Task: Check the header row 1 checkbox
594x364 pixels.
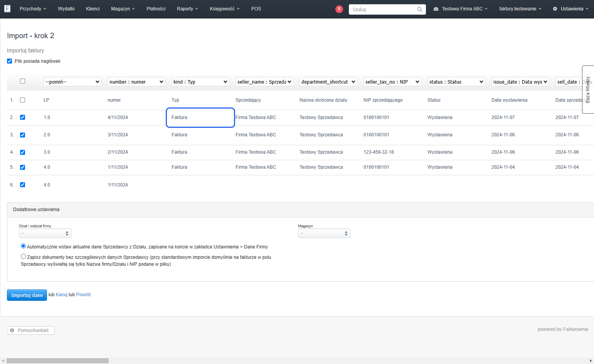Action: 22,100
